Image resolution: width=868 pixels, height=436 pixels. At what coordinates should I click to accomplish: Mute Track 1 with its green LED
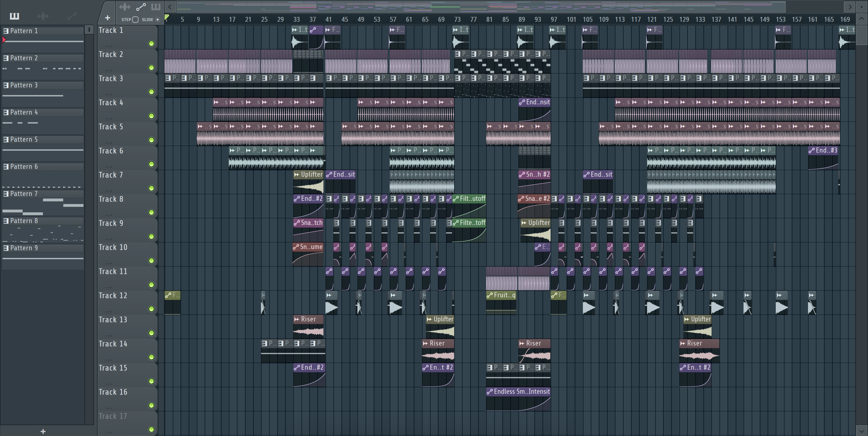[x=151, y=43]
